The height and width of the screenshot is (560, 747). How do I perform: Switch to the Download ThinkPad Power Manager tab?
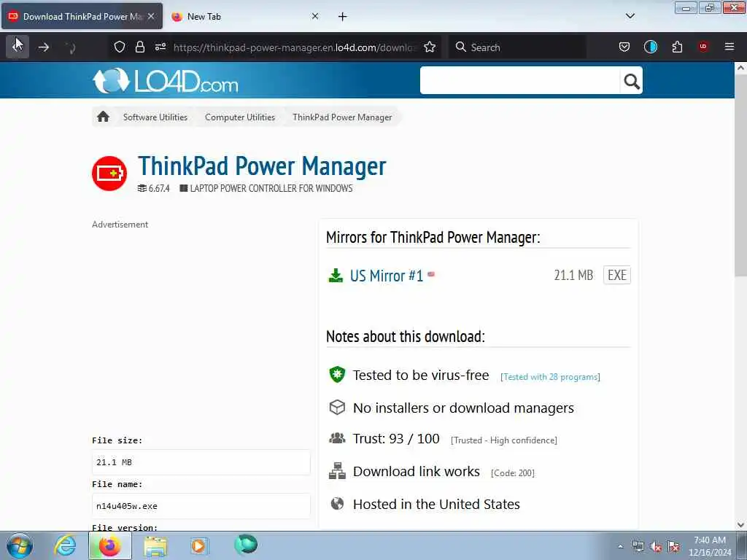(82, 16)
